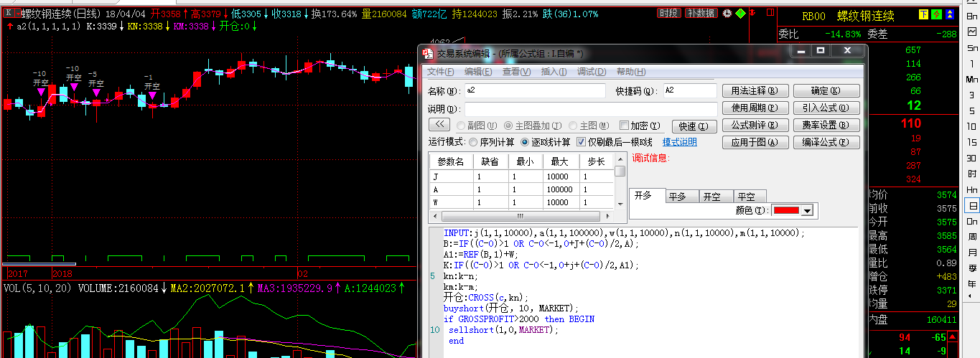This screenshot has width=980, height=358.
Task: Select the Mn period in right sidebar
Action: (x=972, y=79)
